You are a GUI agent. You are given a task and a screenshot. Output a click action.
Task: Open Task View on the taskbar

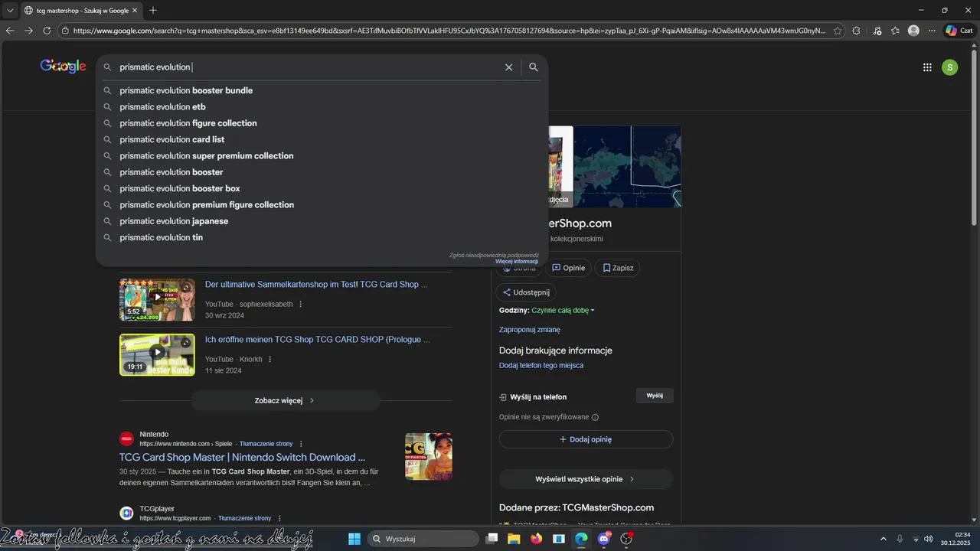tap(492, 539)
